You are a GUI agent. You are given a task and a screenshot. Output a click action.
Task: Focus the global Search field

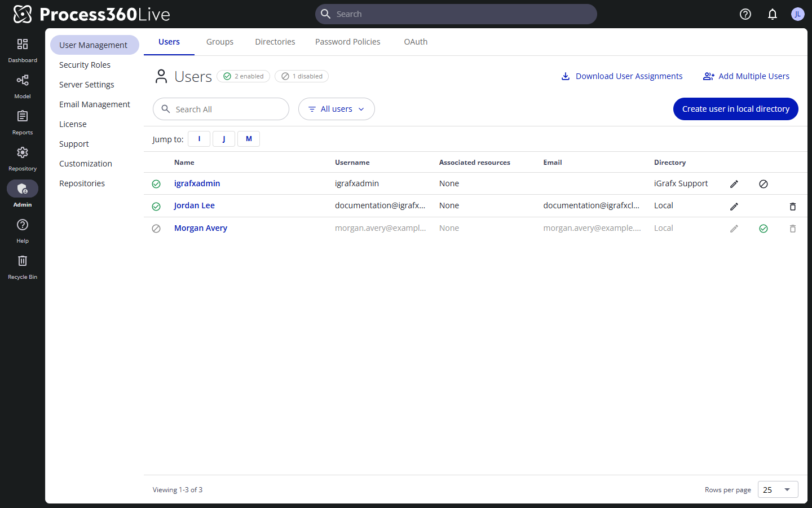pos(456,14)
